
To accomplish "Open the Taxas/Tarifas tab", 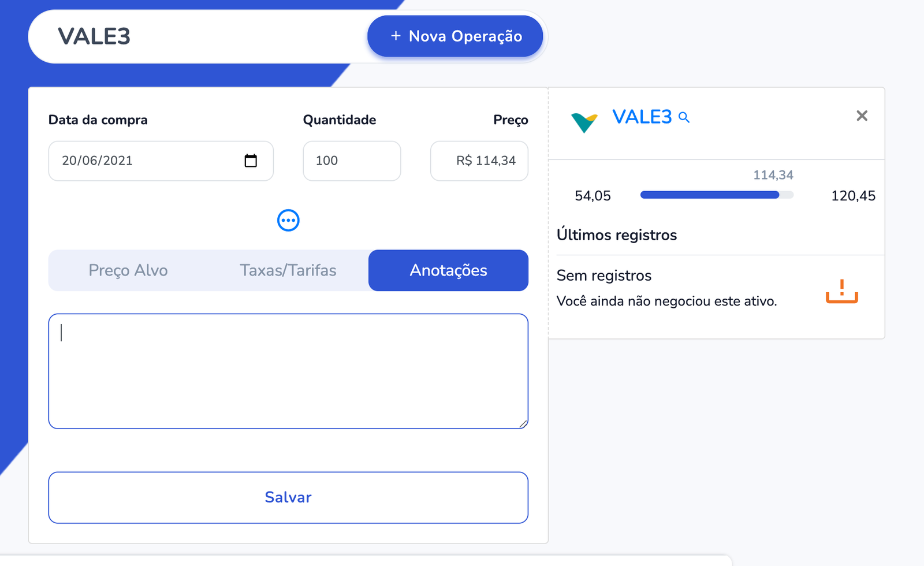I will coord(288,270).
